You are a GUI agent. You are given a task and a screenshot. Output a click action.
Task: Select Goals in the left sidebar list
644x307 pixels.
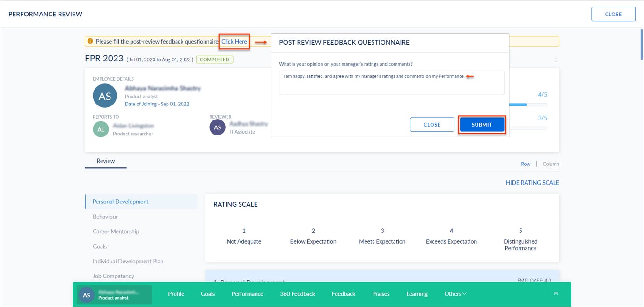click(x=100, y=247)
